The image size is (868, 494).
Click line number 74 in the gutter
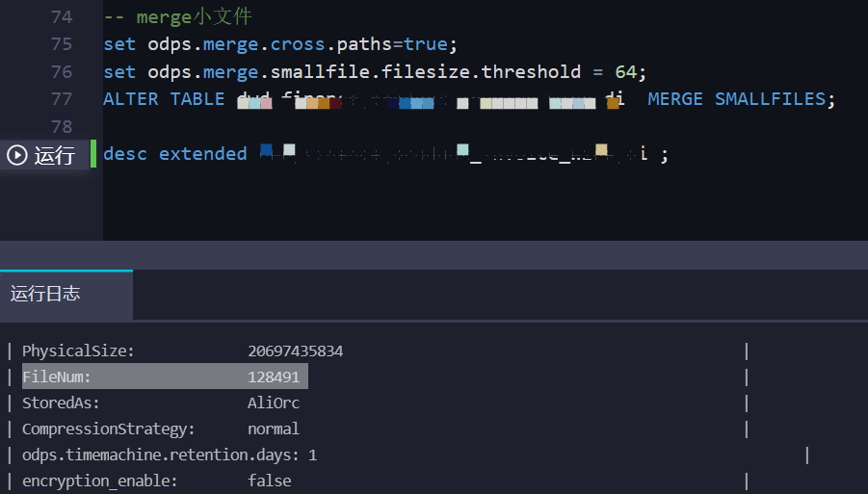point(62,16)
